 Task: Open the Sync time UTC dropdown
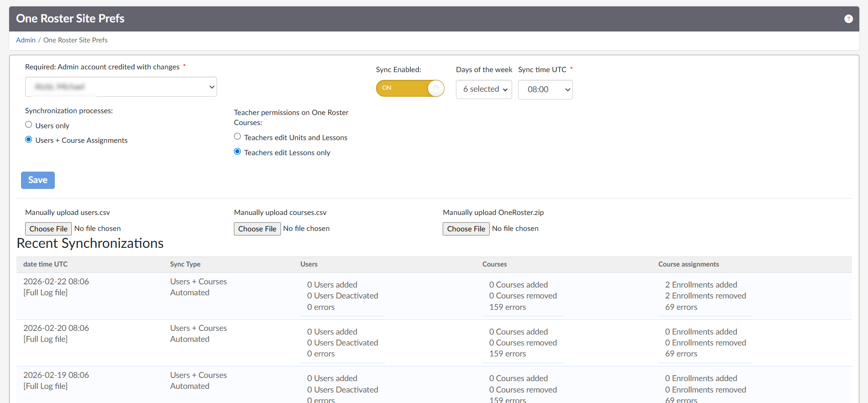545,89
